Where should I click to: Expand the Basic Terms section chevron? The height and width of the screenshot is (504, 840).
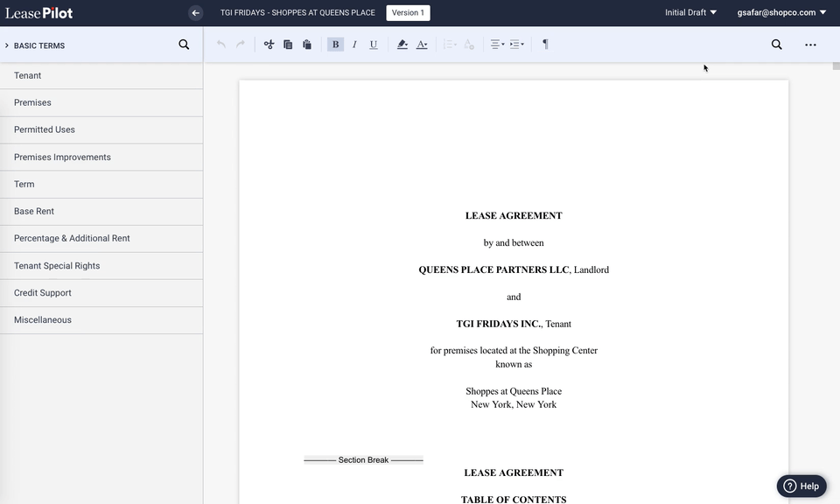click(7, 45)
